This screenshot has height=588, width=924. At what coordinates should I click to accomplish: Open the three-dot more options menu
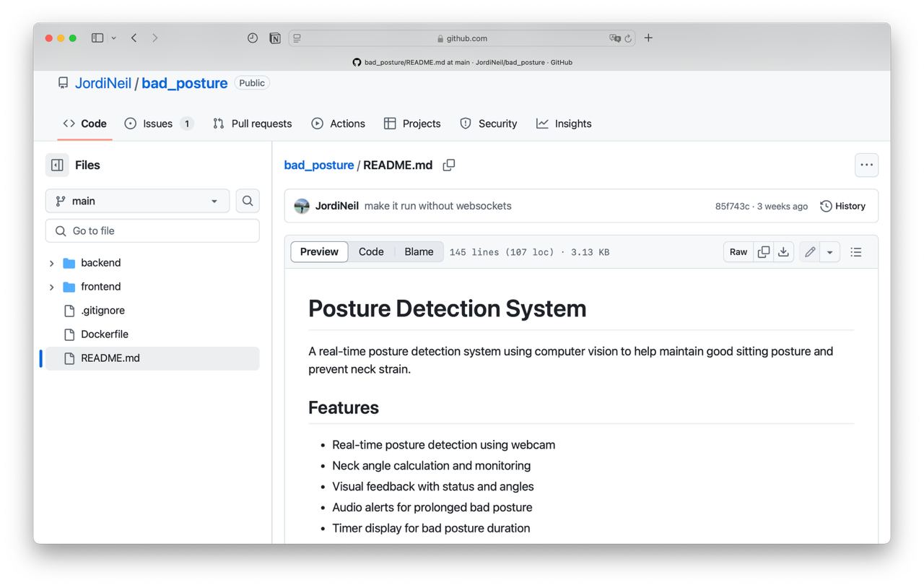(x=866, y=165)
